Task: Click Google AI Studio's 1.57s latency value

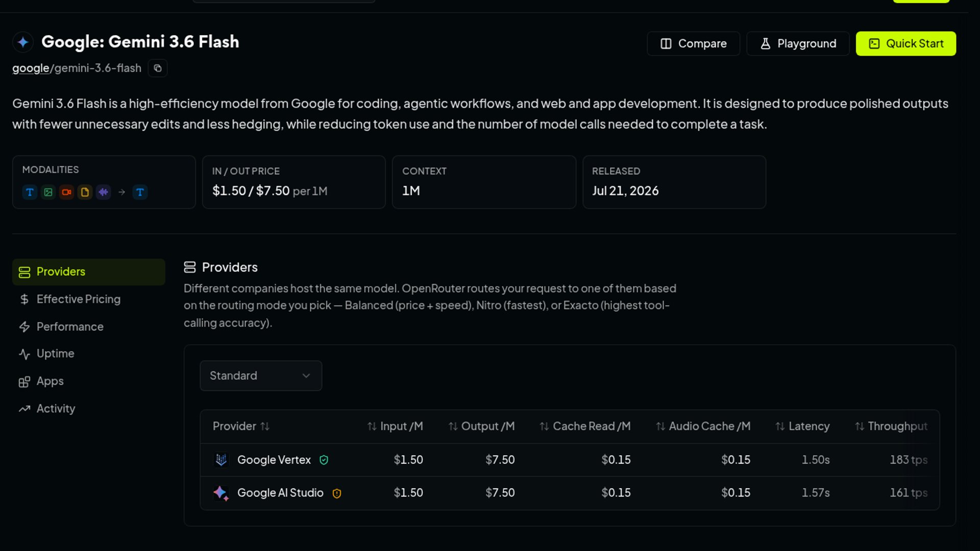Action: click(x=816, y=493)
